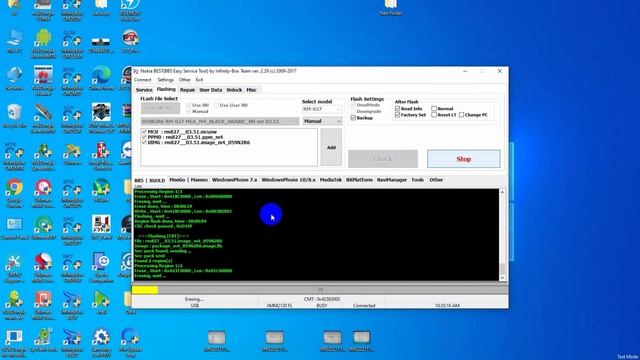
Task: Uncheck Factory Set after flash
Action: pyautogui.click(x=398, y=115)
